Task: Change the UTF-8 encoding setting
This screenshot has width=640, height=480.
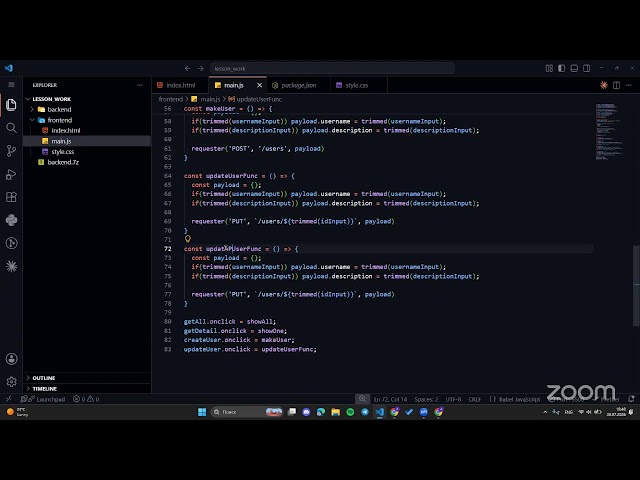Action: (x=453, y=399)
